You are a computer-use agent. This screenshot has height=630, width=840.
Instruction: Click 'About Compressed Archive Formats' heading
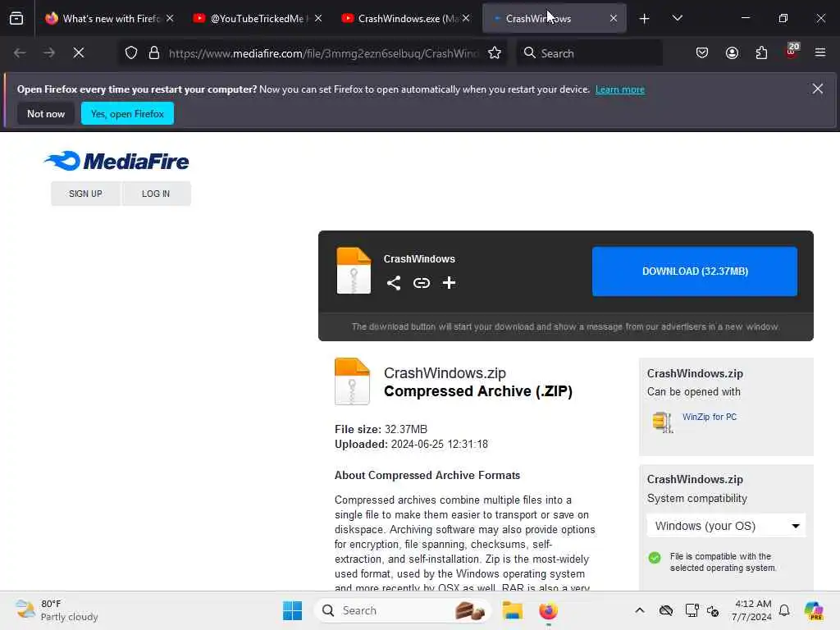pos(427,475)
